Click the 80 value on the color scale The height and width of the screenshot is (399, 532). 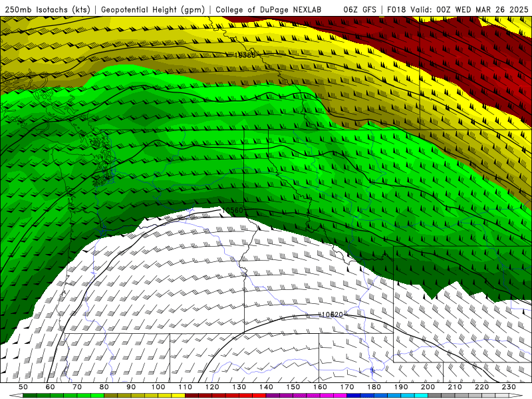(x=104, y=387)
